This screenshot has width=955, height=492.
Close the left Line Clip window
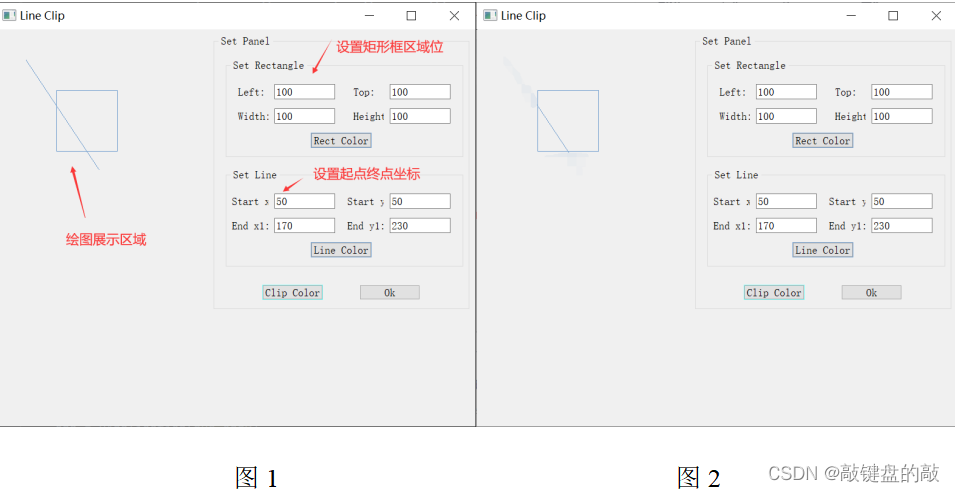pyautogui.click(x=454, y=16)
